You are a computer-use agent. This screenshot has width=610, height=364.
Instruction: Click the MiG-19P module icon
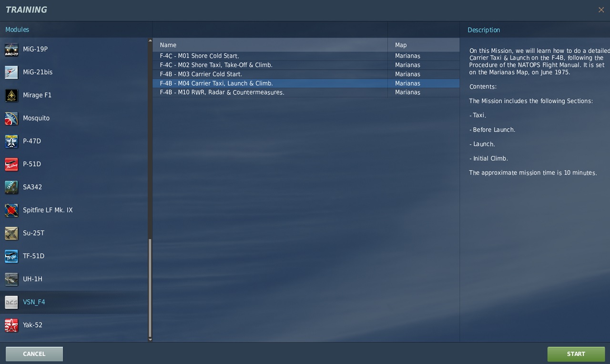(x=11, y=50)
